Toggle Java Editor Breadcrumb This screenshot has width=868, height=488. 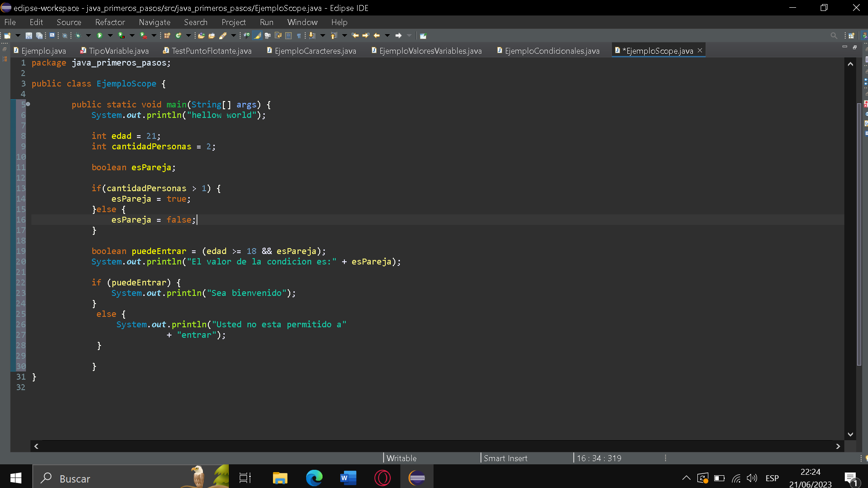(246, 36)
